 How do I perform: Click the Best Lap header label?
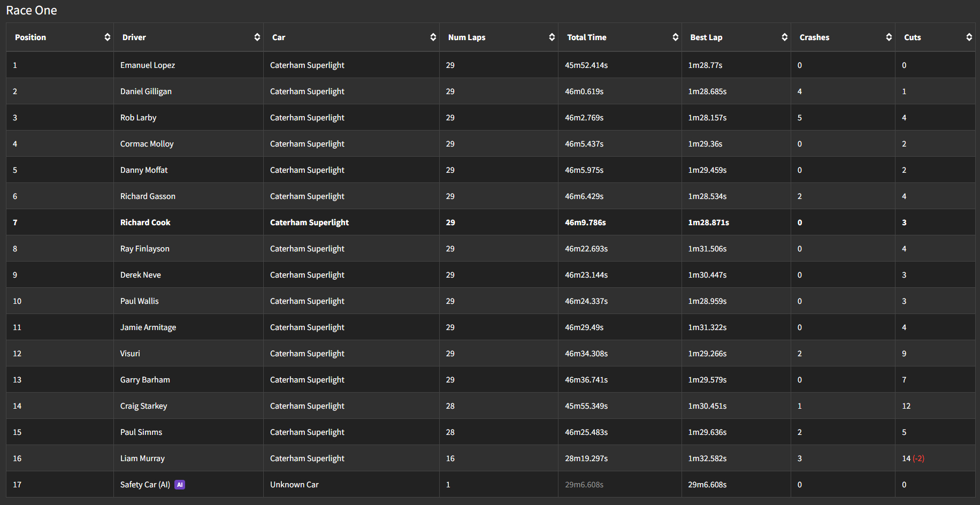[706, 37]
